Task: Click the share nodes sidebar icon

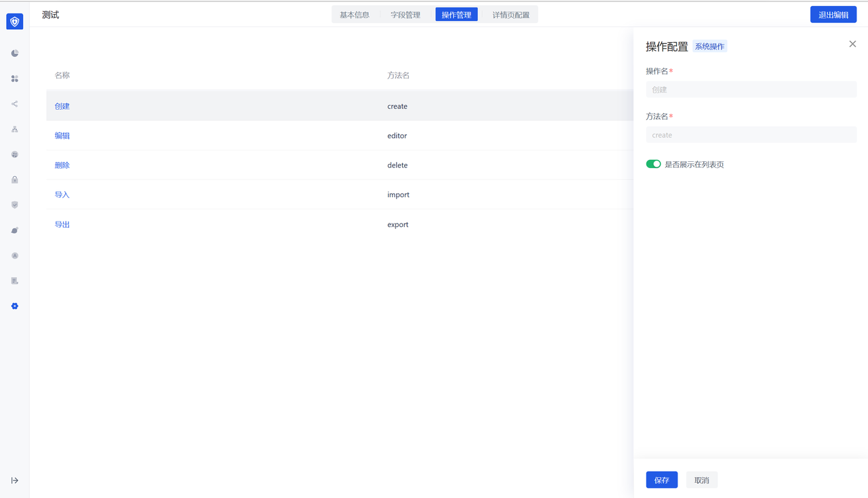Action: click(x=15, y=104)
